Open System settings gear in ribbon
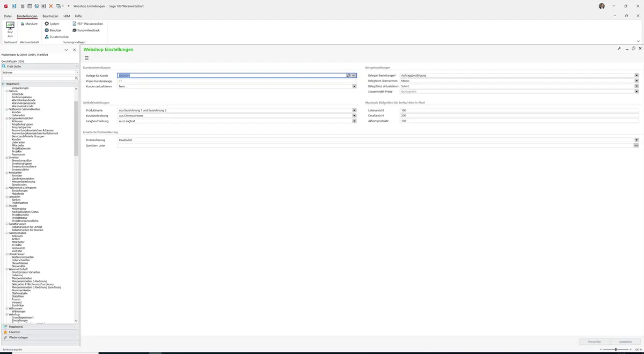The width and height of the screenshot is (644, 354). [x=52, y=24]
